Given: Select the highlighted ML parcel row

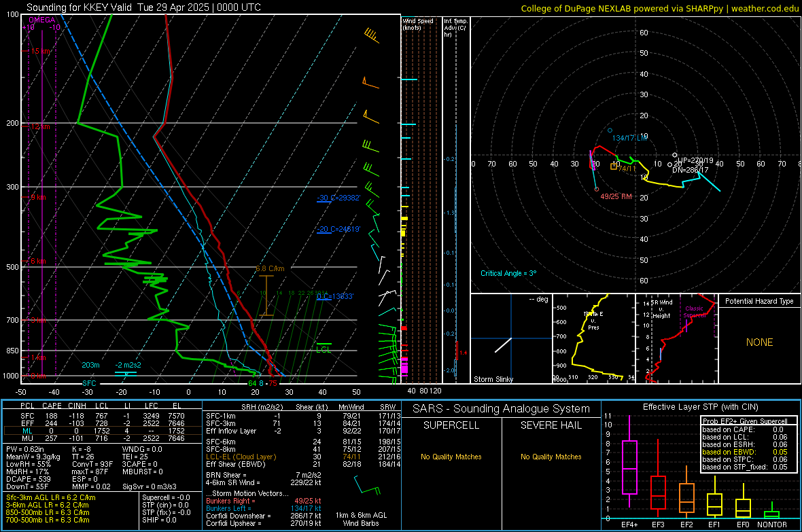Looking at the screenshot, I should 103,431.
